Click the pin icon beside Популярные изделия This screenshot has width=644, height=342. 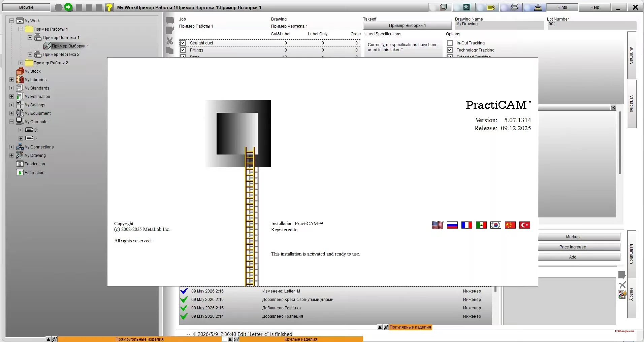coord(386,327)
